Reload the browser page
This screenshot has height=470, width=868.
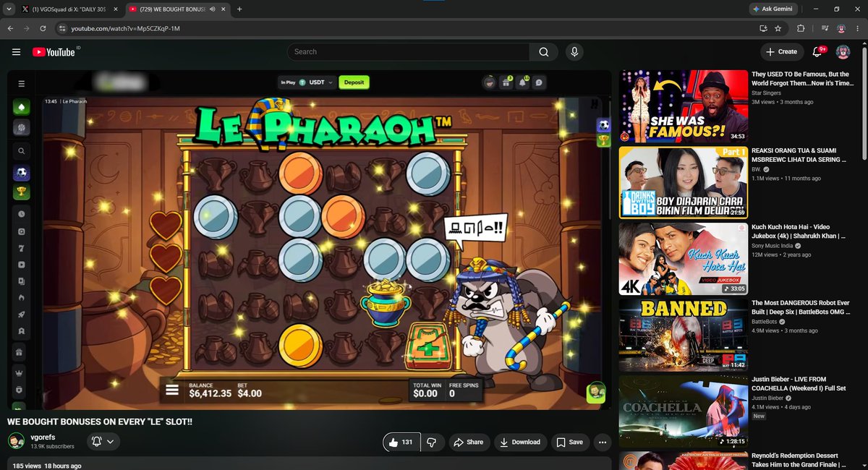pos(43,28)
